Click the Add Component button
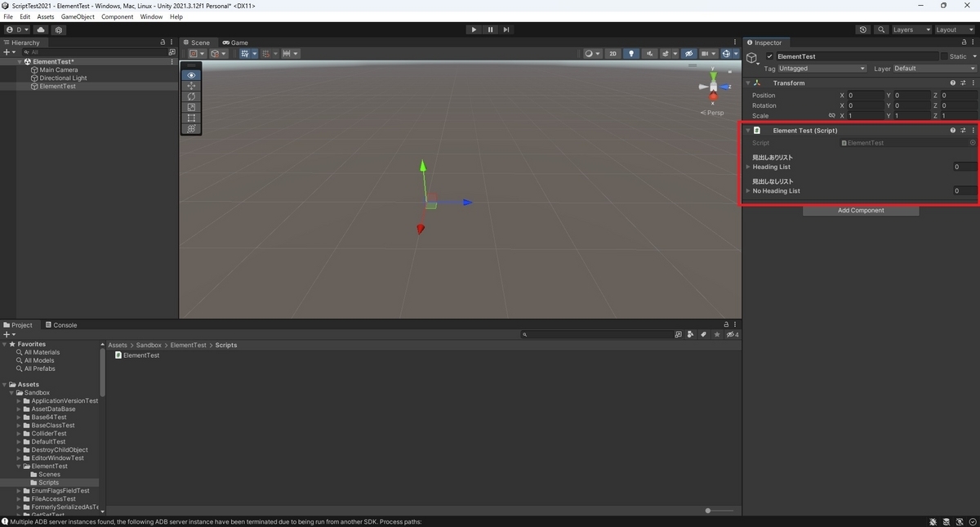The image size is (980, 527). [861, 210]
